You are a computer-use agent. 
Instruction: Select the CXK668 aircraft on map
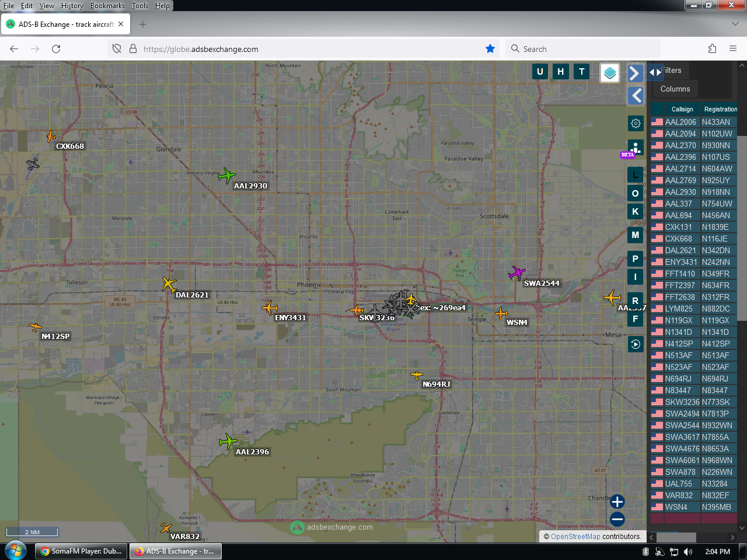51,136
